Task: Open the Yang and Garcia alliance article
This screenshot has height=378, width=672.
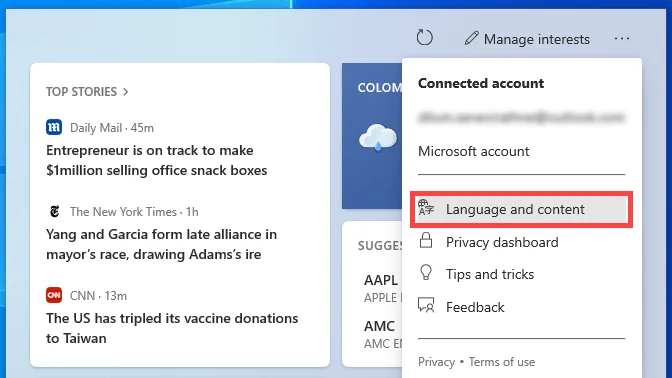Action: (161, 244)
